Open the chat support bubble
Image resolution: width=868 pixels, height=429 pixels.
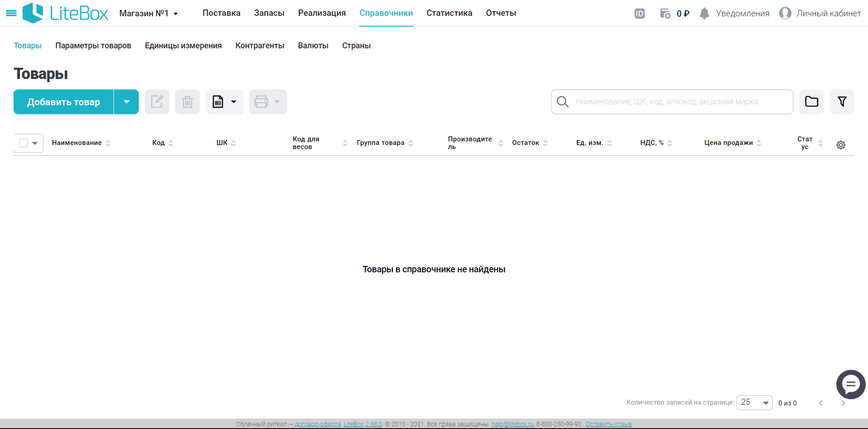tap(851, 384)
